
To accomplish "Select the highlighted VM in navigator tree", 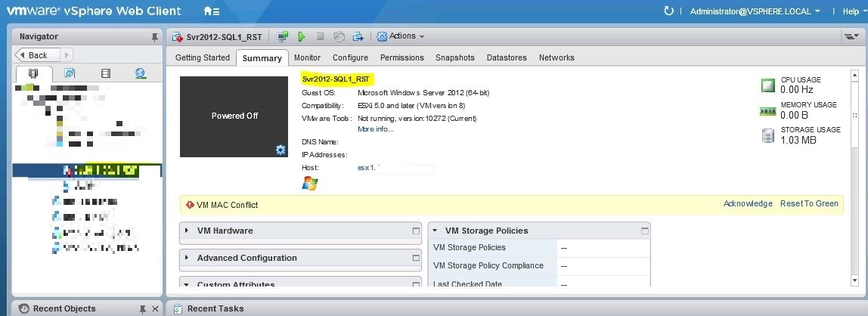I will pos(86,170).
